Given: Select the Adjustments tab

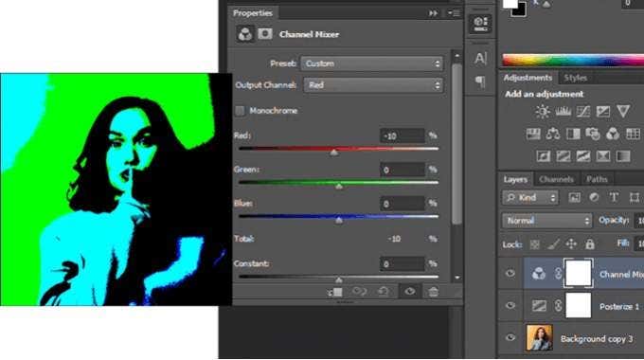Looking at the screenshot, I should pyautogui.click(x=528, y=78).
